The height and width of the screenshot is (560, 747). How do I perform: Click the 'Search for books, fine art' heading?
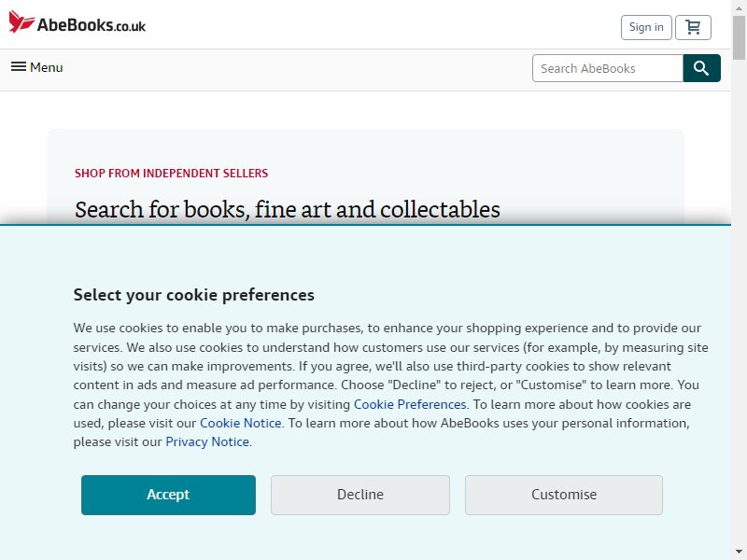tap(288, 209)
